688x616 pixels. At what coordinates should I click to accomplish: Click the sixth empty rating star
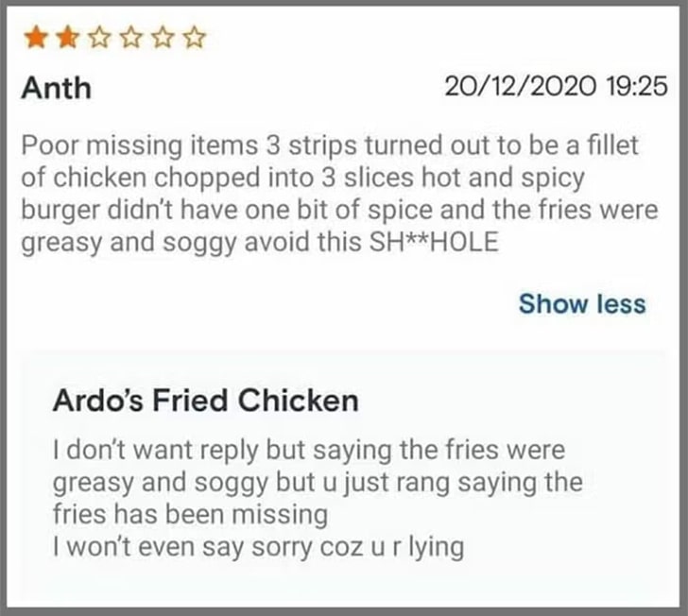(x=195, y=38)
